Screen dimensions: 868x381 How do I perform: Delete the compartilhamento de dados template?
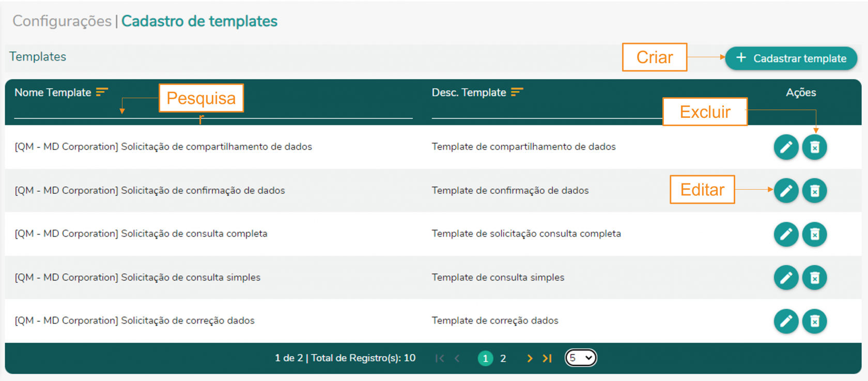pyautogui.click(x=815, y=147)
